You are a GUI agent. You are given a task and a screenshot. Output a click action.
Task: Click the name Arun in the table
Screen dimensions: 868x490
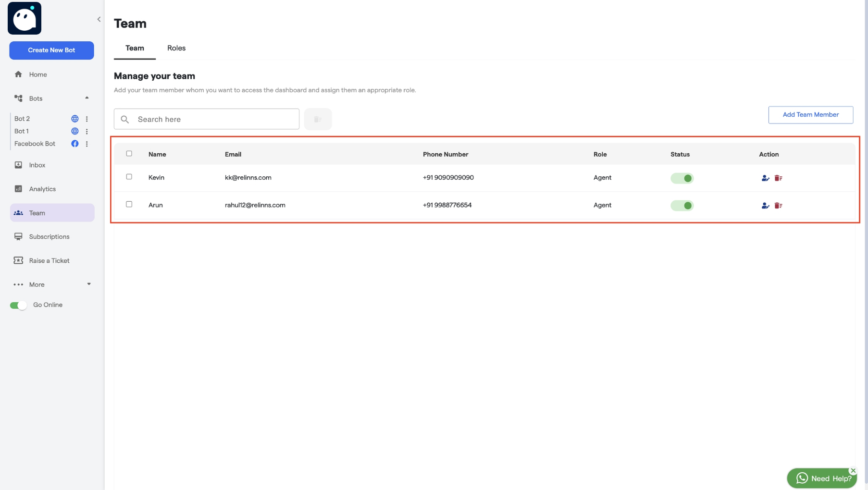pyautogui.click(x=155, y=205)
